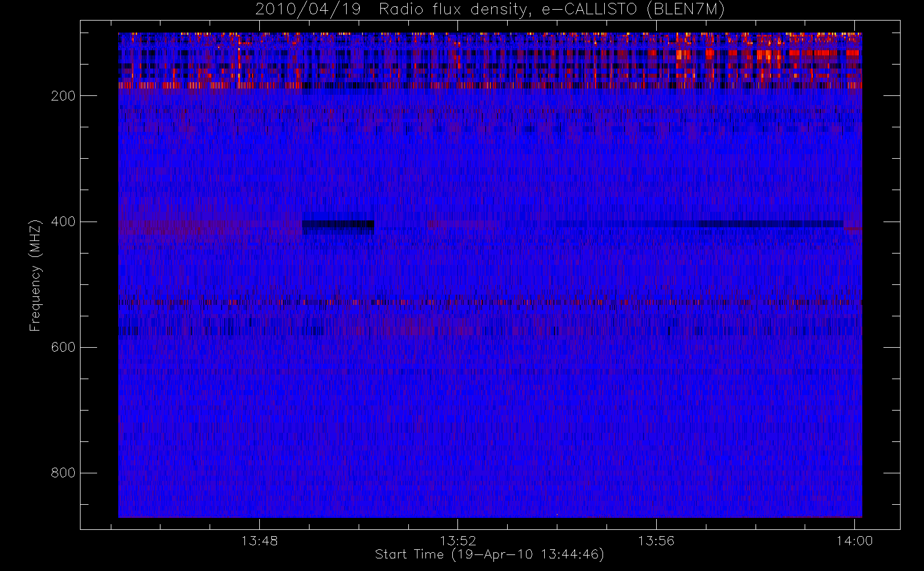
Task: Click the plot title "2010/04/19 Radio flux density, e-CALLISTO (BLEN7M)"
Action: [x=490, y=9]
